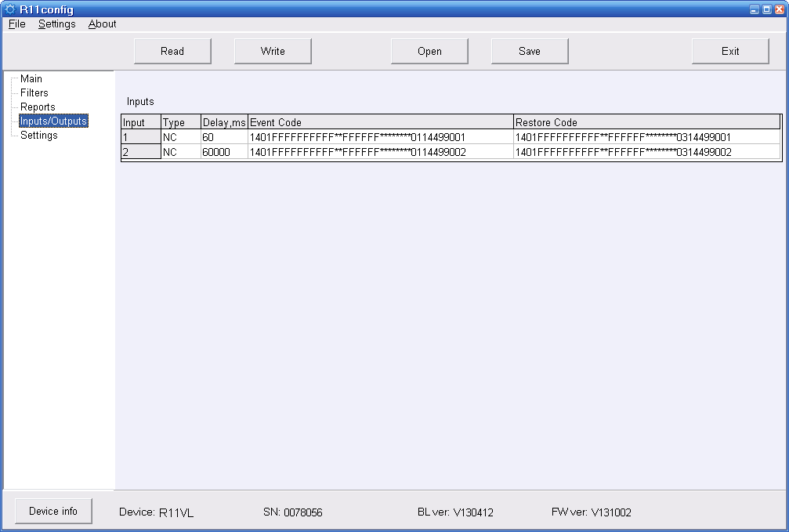Click the Open button
The height and width of the screenshot is (532, 789).
click(x=429, y=51)
